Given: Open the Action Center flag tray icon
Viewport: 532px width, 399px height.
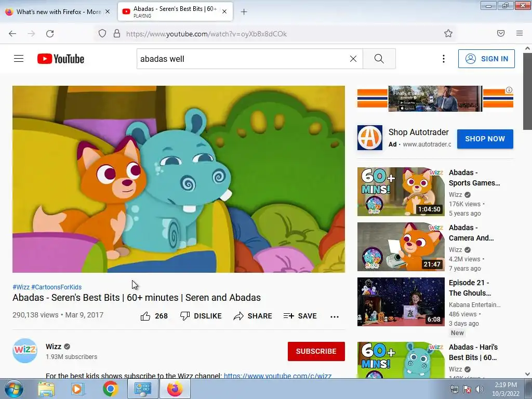Looking at the screenshot, I should pyautogui.click(x=467, y=390).
